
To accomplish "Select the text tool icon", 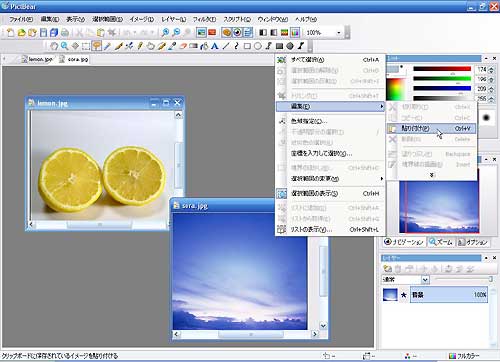I will pos(215,46).
